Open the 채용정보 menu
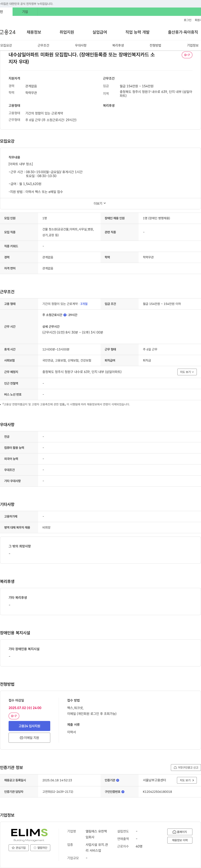 (34, 32)
